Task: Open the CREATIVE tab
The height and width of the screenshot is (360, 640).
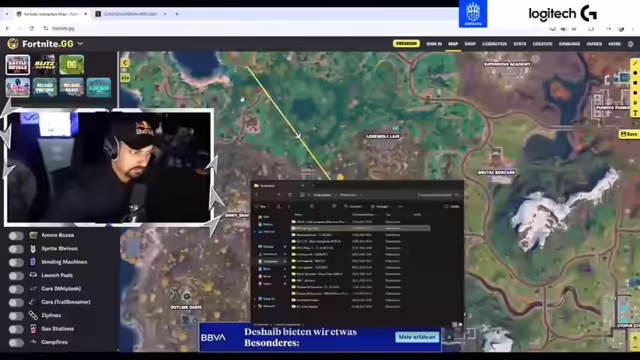Action: 542,44
